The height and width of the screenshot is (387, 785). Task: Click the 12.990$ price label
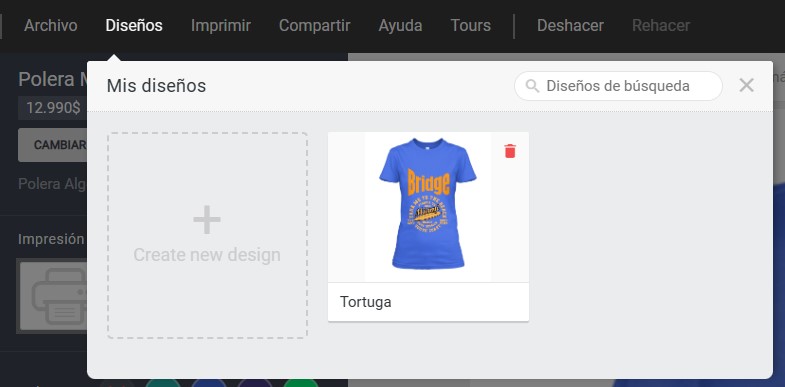[x=53, y=108]
